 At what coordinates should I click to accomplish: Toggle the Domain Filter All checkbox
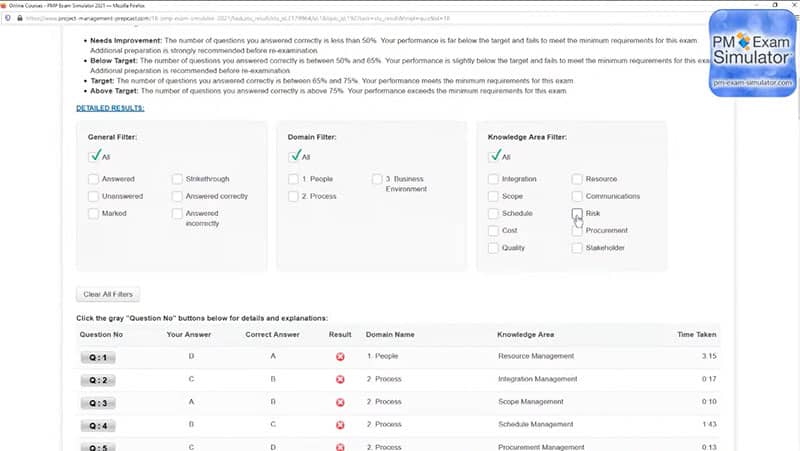click(295, 156)
